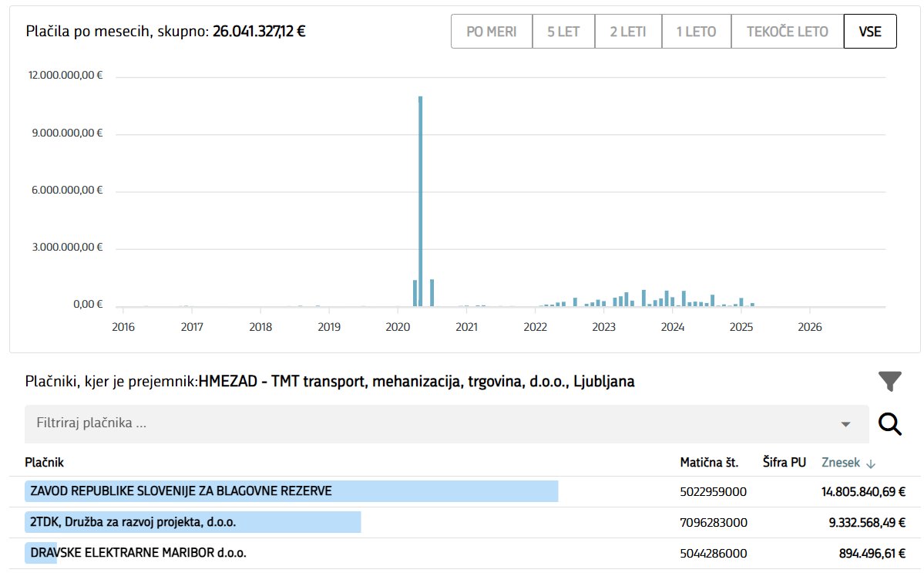Click the 2023 axis year label
The height and width of the screenshot is (573, 924).
(x=604, y=327)
